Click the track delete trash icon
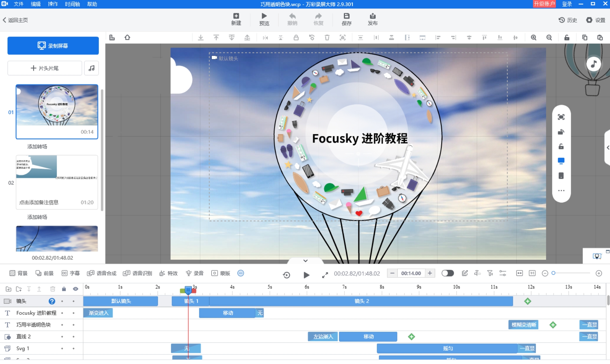This screenshot has width=610, height=364. [53, 289]
